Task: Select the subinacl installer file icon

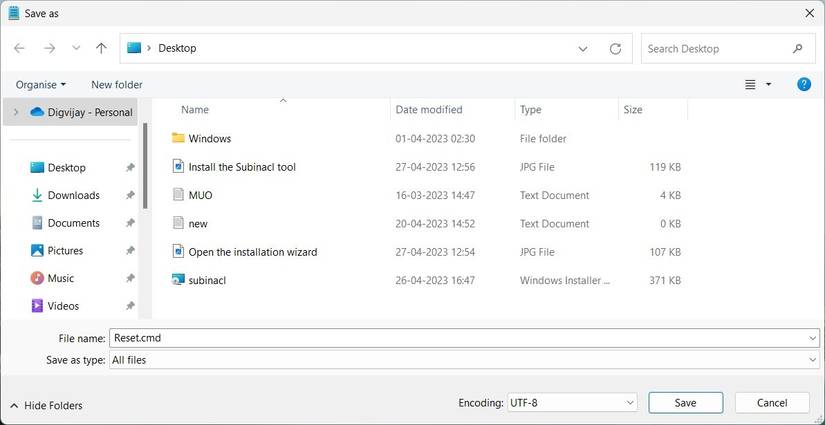Action: point(178,280)
